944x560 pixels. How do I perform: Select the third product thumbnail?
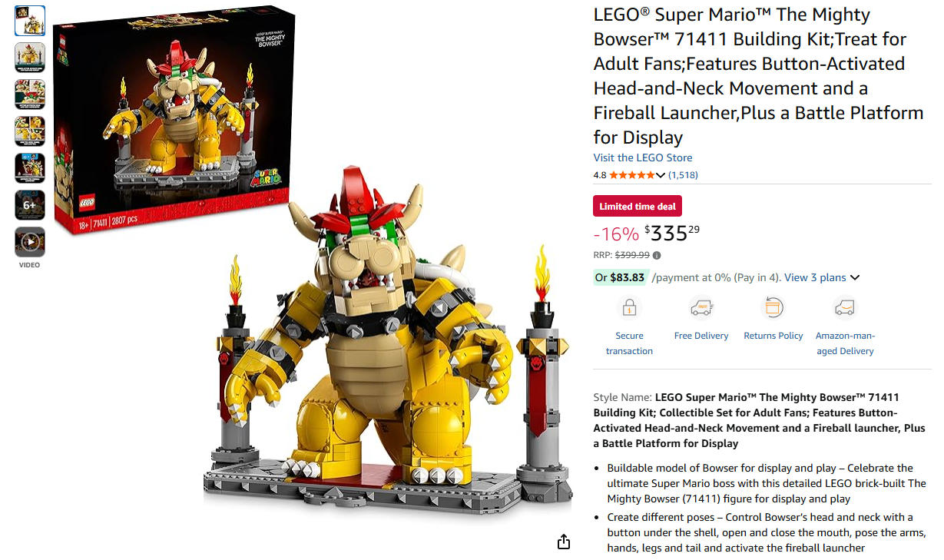[x=30, y=94]
